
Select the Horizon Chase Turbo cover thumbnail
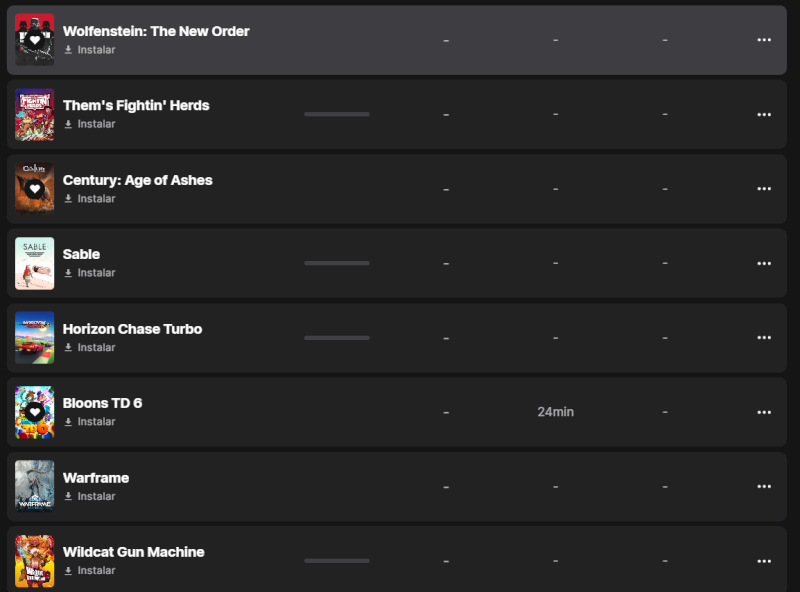pyautogui.click(x=35, y=338)
